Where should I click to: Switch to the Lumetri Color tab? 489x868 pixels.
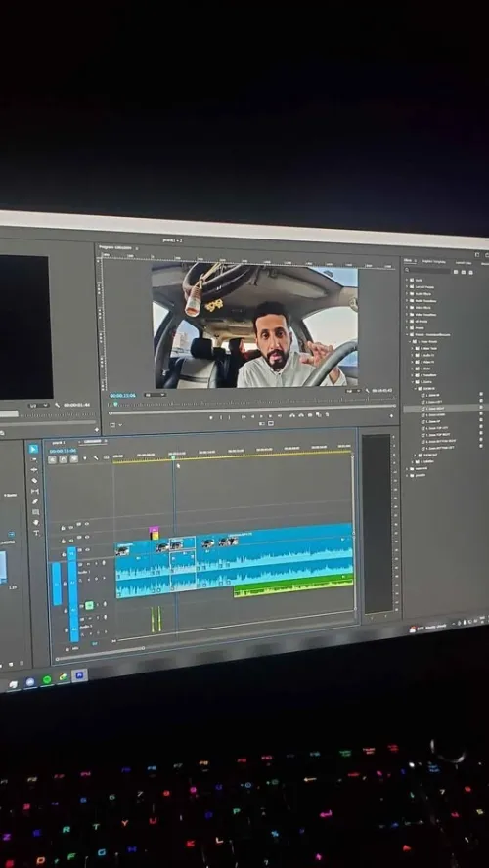pos(464,263)
